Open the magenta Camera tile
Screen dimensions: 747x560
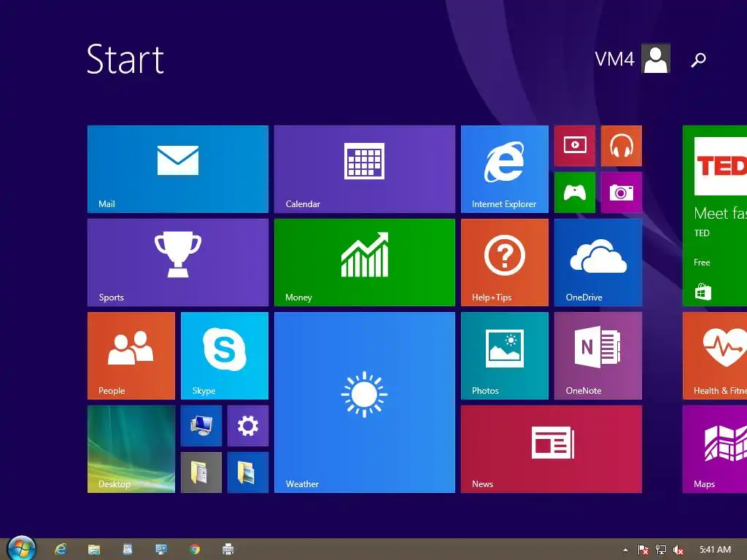coord(622,192)
